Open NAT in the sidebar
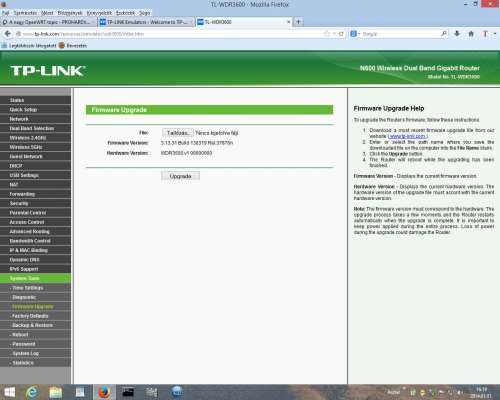This screenshot has height=400, width=500. pyautogui.click(x=35, y=184)
